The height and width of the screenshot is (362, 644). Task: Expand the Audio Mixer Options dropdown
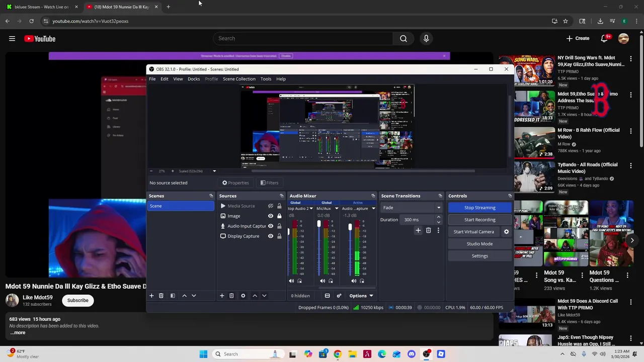point(361,296)
